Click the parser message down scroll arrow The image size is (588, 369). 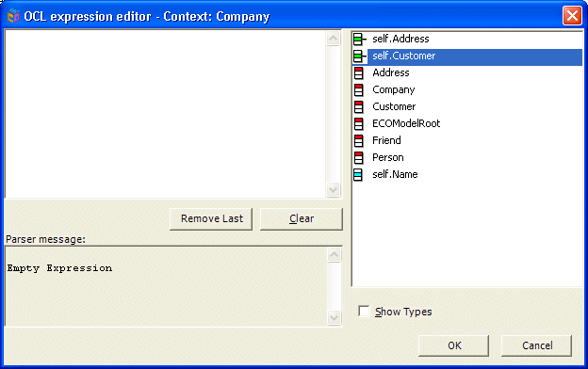pyautogui.click(x=334, y=318)
